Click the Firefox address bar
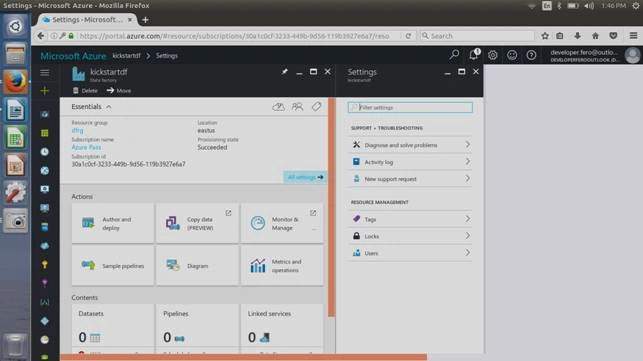This screenshot has width=643, height=361. tap(234, 36)
